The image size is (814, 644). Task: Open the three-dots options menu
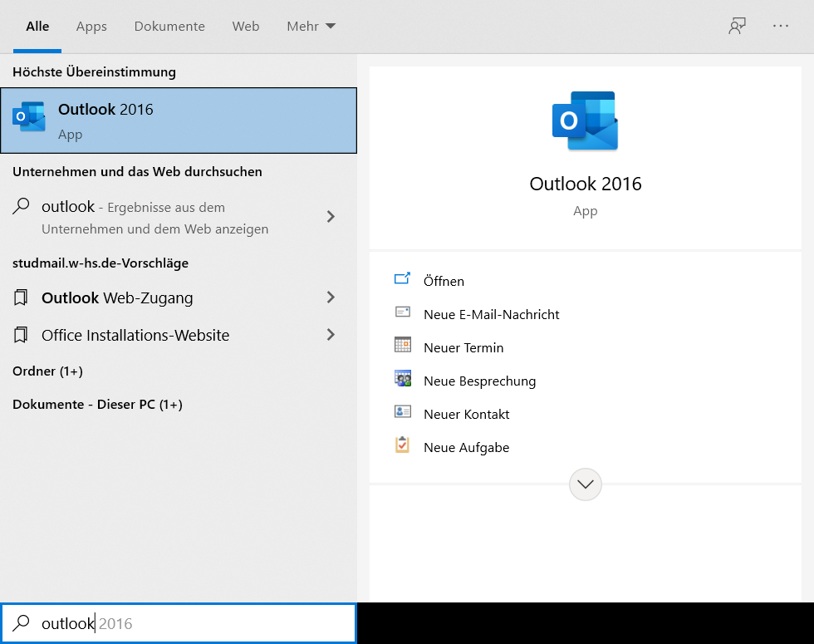tap(780, 27)
